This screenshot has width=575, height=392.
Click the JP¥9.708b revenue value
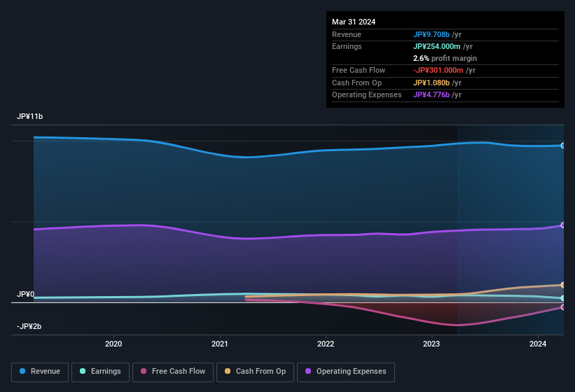click(x=431, y=34)
